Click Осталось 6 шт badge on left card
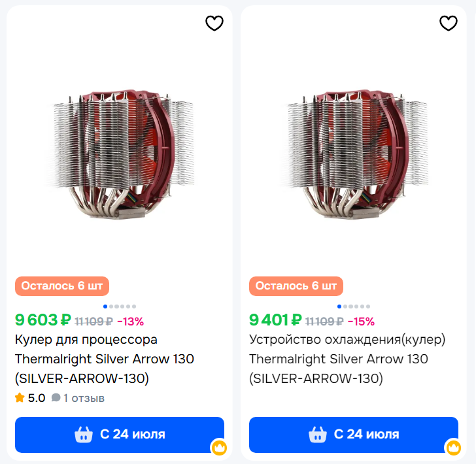 tap(62, 286)
